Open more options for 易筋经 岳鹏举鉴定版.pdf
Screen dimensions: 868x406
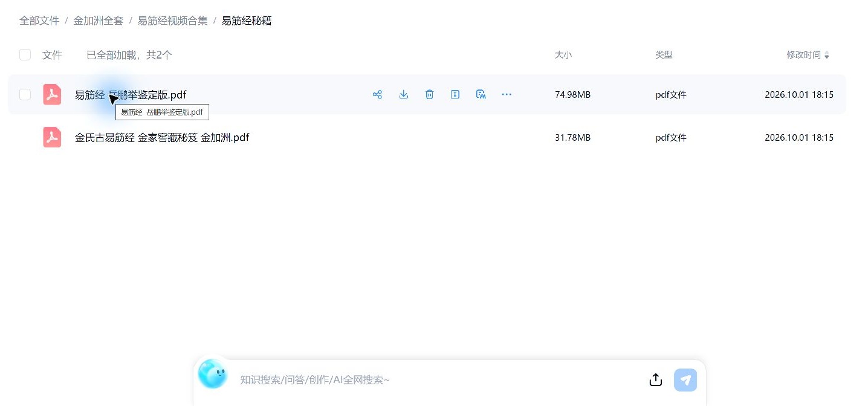pyautogui.click(x=507, y=94)
